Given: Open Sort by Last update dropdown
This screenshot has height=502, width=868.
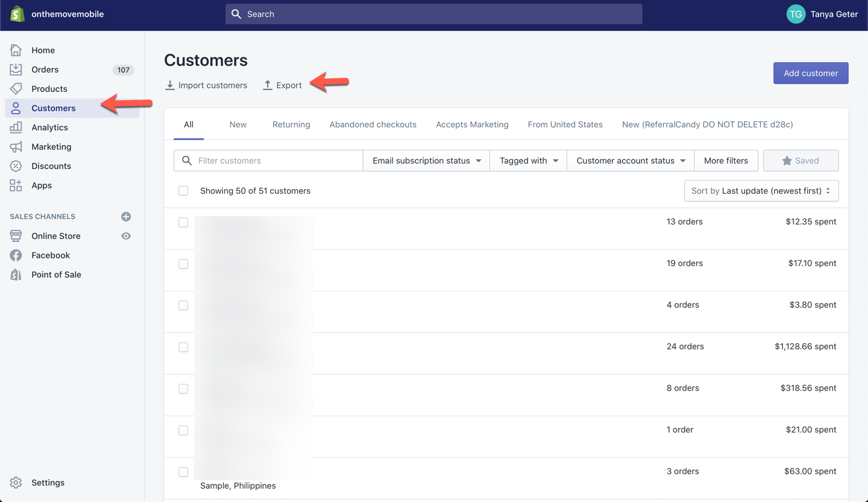Looking at the screenshot, I should [x=761, y=191].
